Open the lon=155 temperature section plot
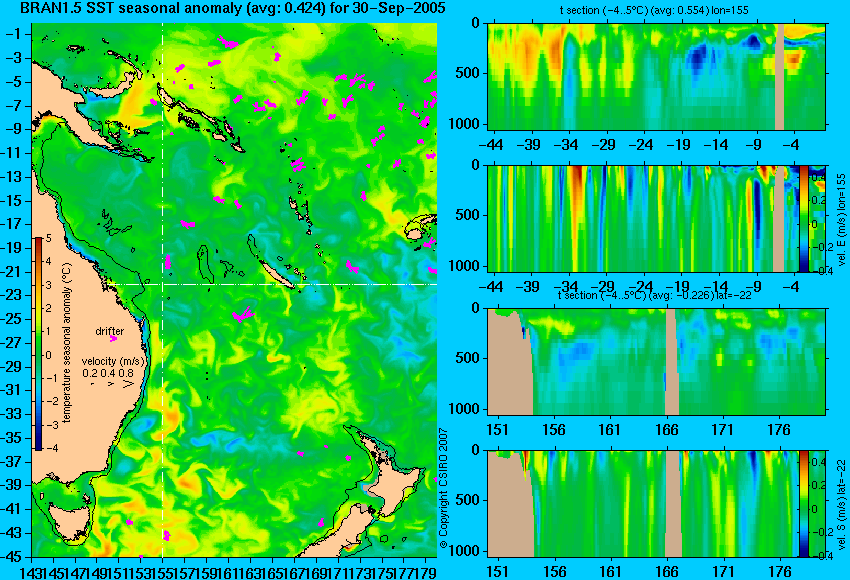850x580 pixels. click(x=656, y=76)
